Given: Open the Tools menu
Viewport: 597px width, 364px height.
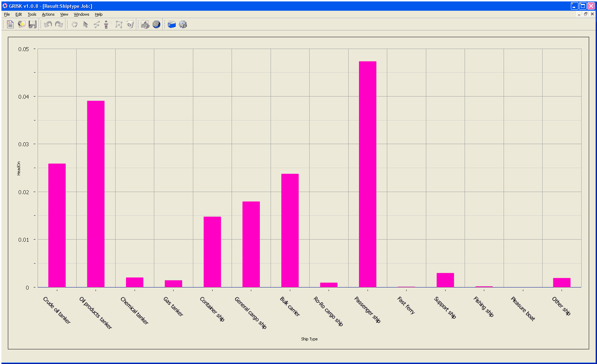Looking at the screenshot, I should click(32, 14).
